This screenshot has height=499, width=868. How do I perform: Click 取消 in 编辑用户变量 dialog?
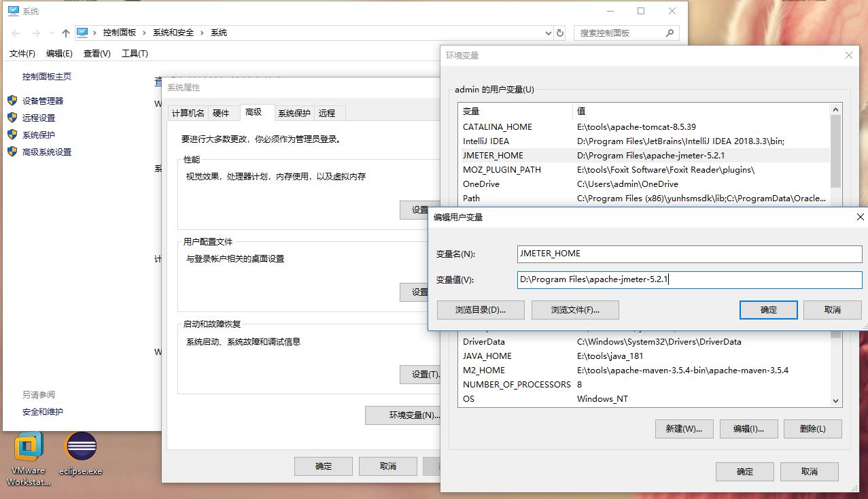(832, 309)
